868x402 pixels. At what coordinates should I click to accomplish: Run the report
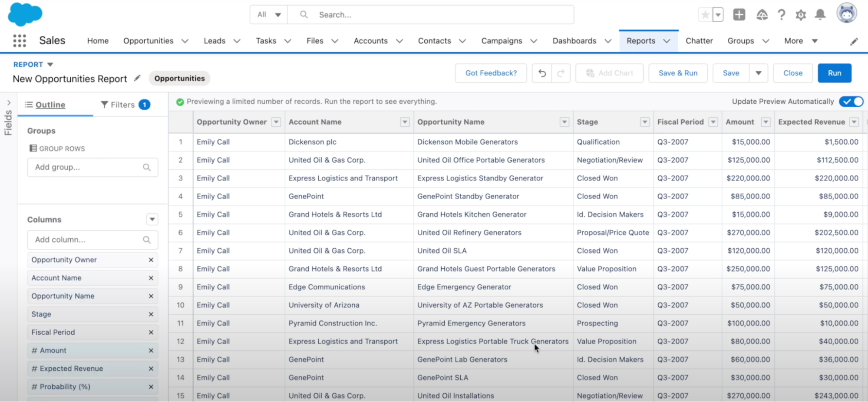click(834, 73)
